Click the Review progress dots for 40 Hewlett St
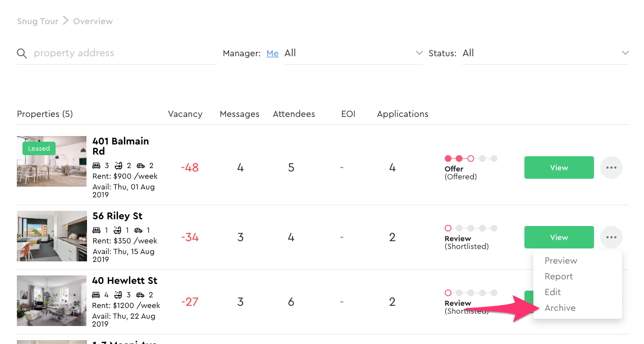 [x=471, y=293]
